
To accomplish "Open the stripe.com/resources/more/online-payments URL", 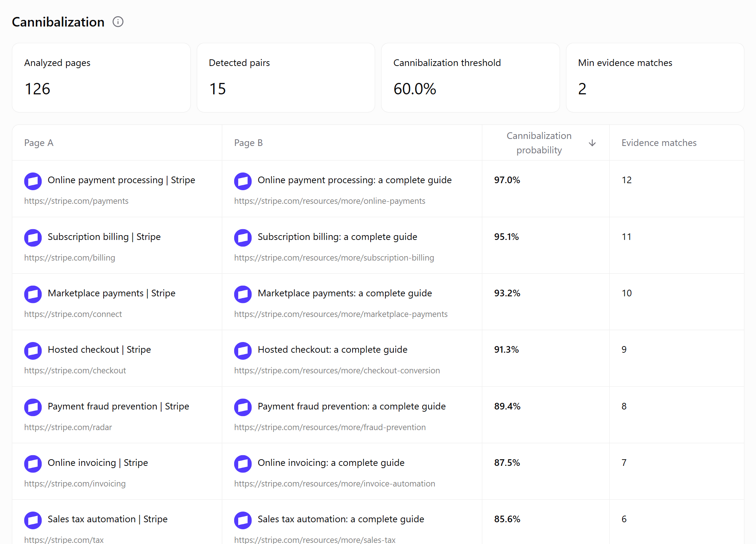I will (330, 201).
